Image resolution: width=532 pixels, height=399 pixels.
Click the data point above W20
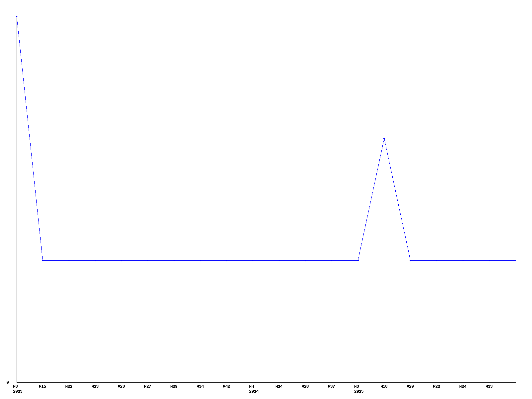(x=410, y=260)
